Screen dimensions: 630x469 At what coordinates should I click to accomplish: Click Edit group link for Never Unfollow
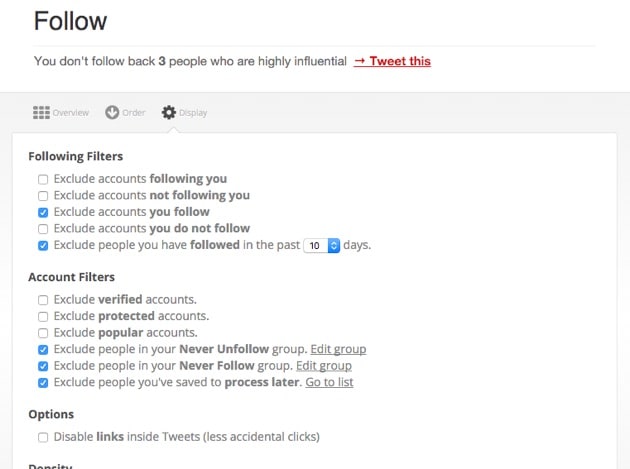coord(338,349)
